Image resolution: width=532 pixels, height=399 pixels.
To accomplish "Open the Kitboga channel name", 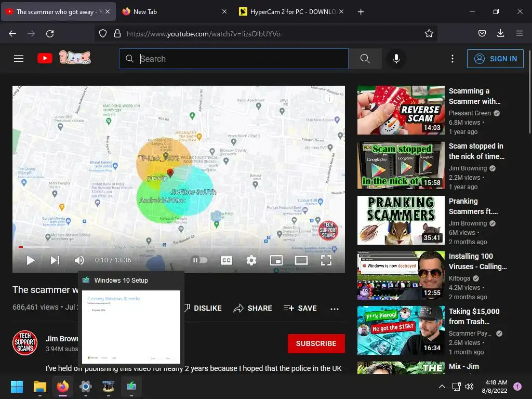I will pyautogui.click(x=459, y=278).
